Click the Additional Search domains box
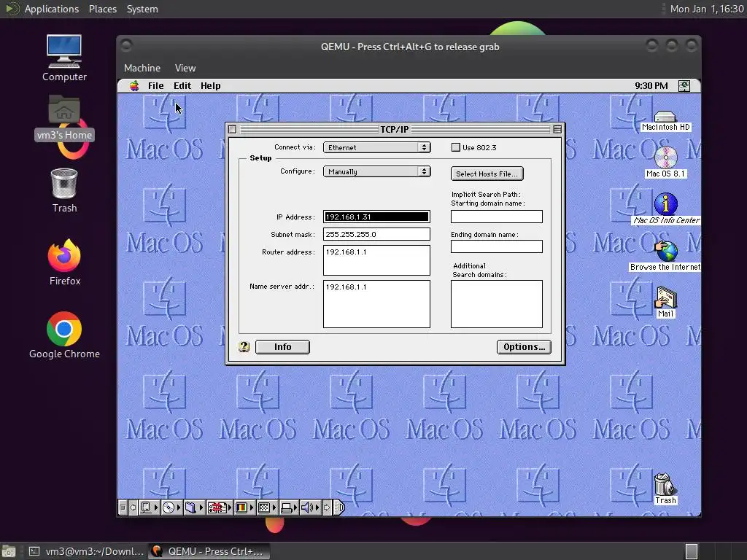Image resolution: width=747 pixels, height=560 pixels. 496,304
